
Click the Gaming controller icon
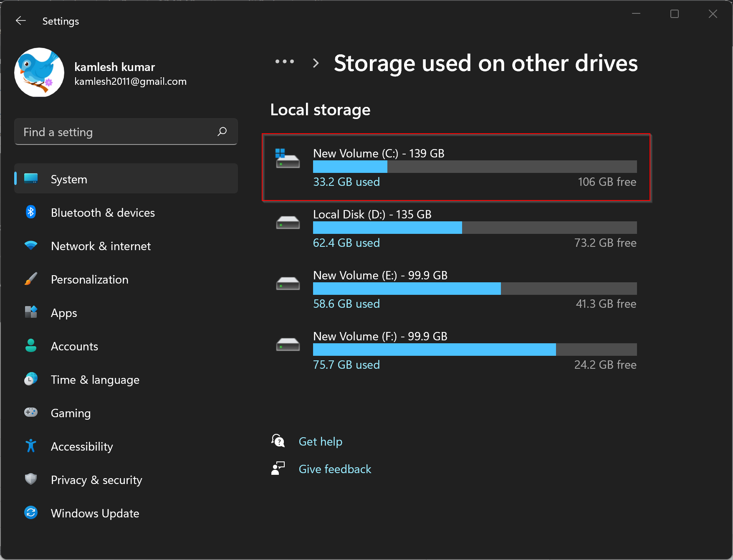click(x=31, y=413)
